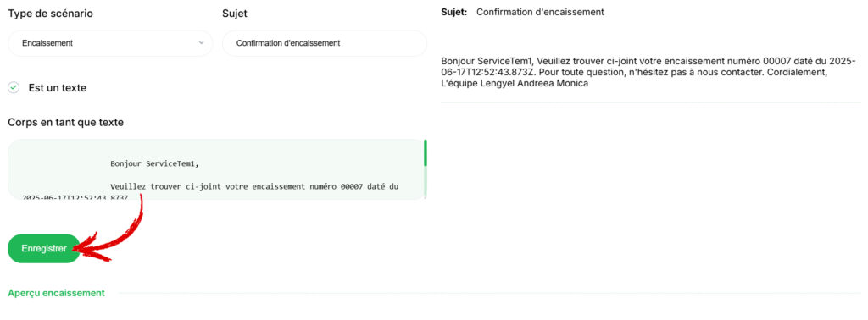Click the Sujet label above the subject input
The height and width of the screenshot is (320, 868).
(235, 14)
